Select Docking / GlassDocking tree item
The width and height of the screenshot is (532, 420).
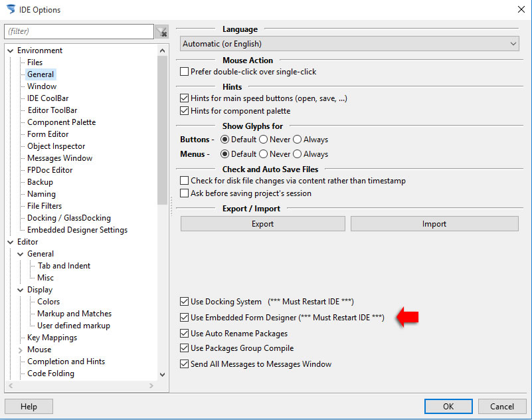pos(69,218)
